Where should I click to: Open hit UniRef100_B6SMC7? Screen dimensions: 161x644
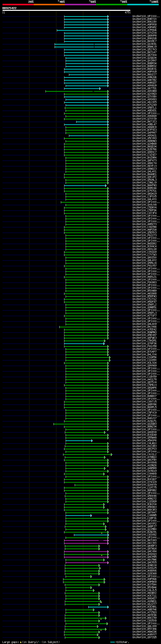pos(144,41)
